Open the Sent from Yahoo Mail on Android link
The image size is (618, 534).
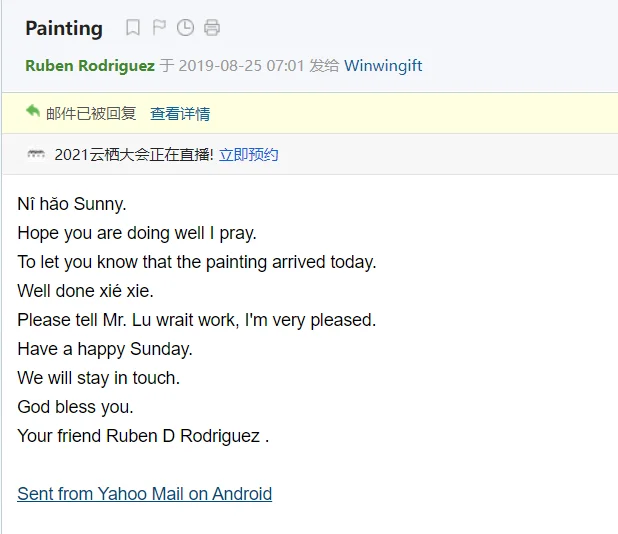(144, 494)
